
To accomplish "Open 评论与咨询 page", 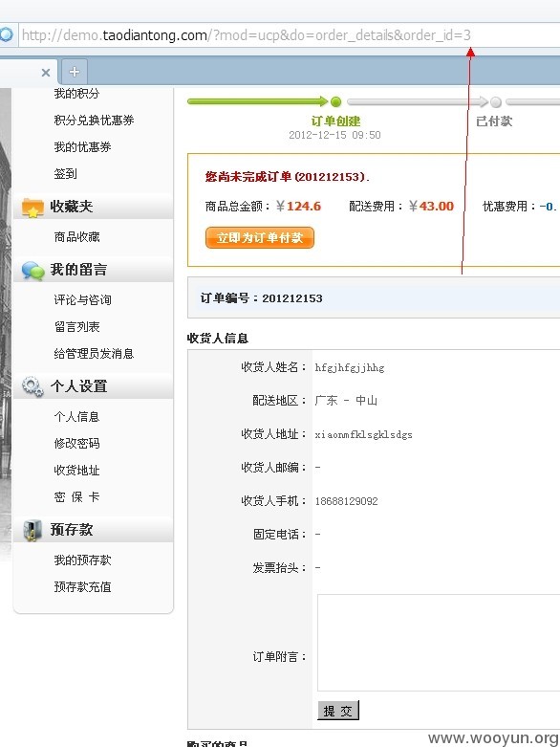I will tap(82, 299).
